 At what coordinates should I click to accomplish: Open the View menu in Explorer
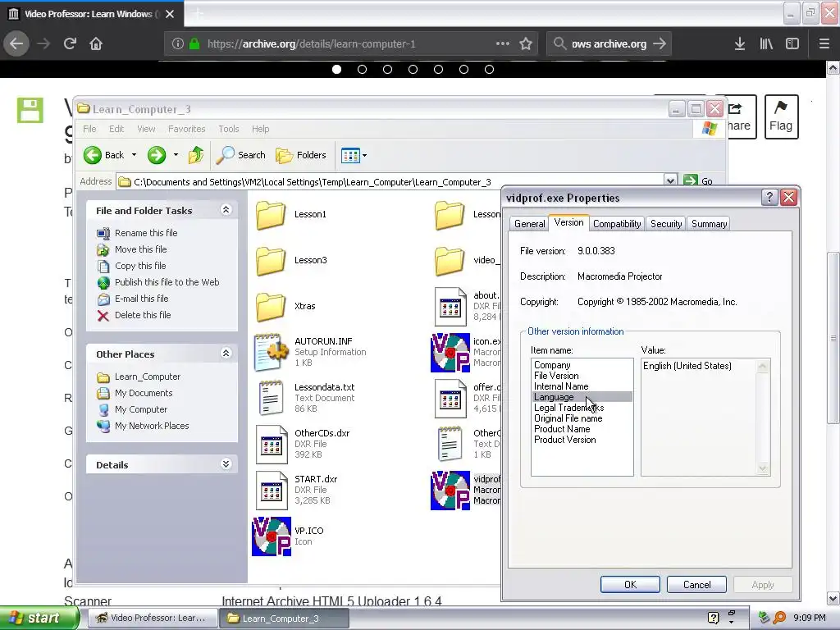pos(146,129)
